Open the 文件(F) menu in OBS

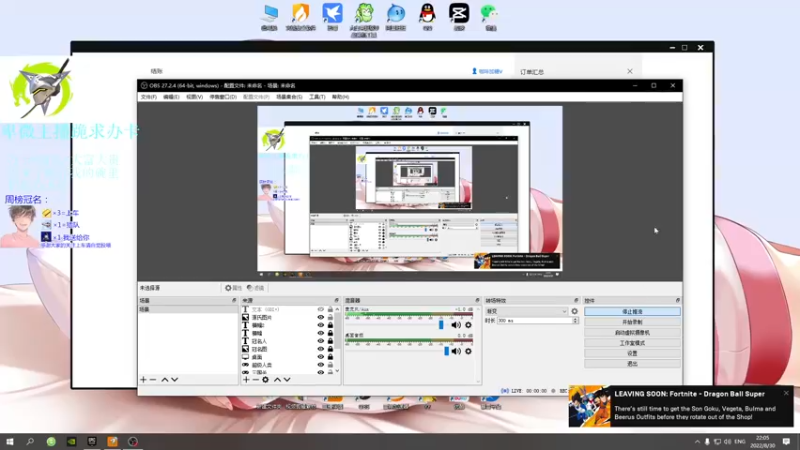[148, 97]
